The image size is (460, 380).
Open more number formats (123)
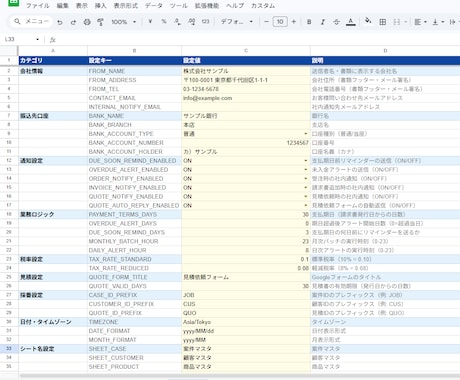(x=206, y=22)
